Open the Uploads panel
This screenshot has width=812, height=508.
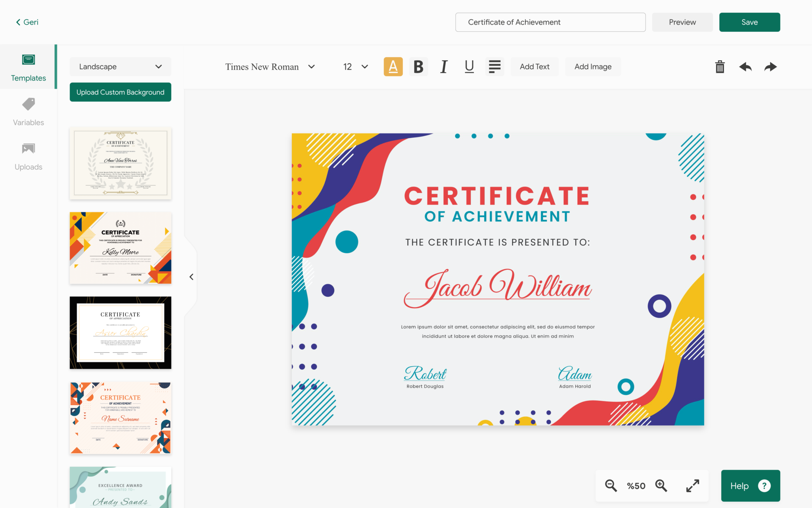tap(28, 156)
